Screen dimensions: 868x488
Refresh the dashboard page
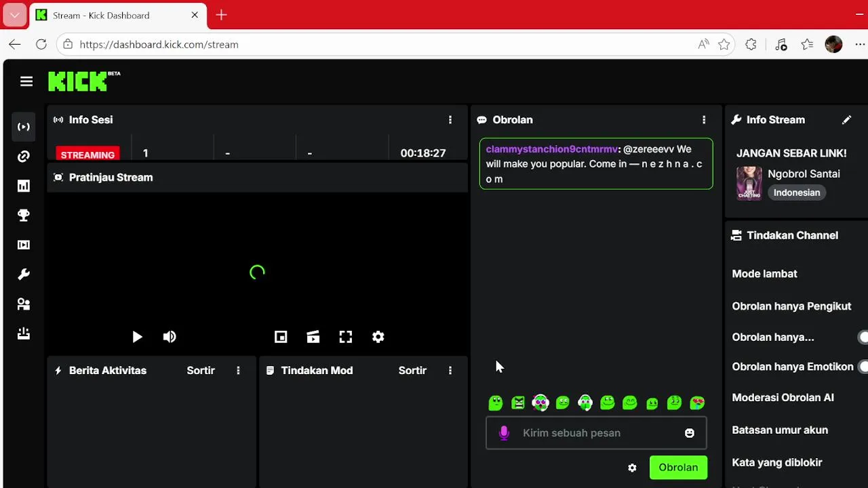(x=41, y=45)
